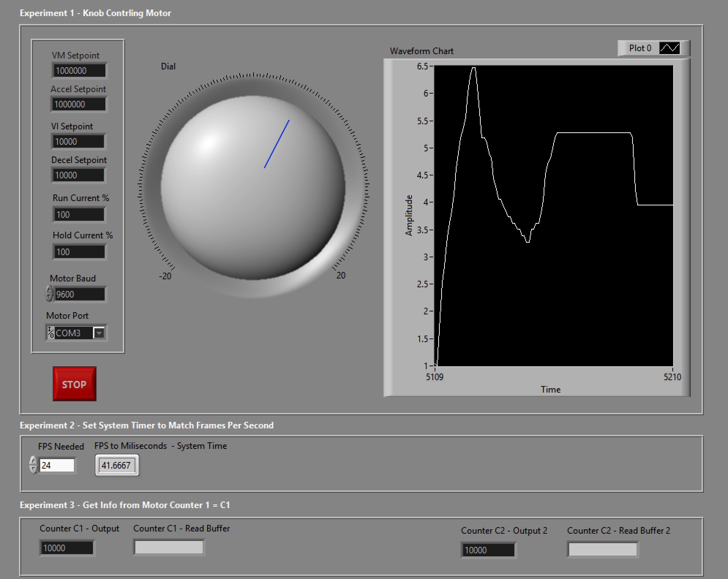Increase FPS Needed with up arrow
728x579 pixels.
coord(34,461)
